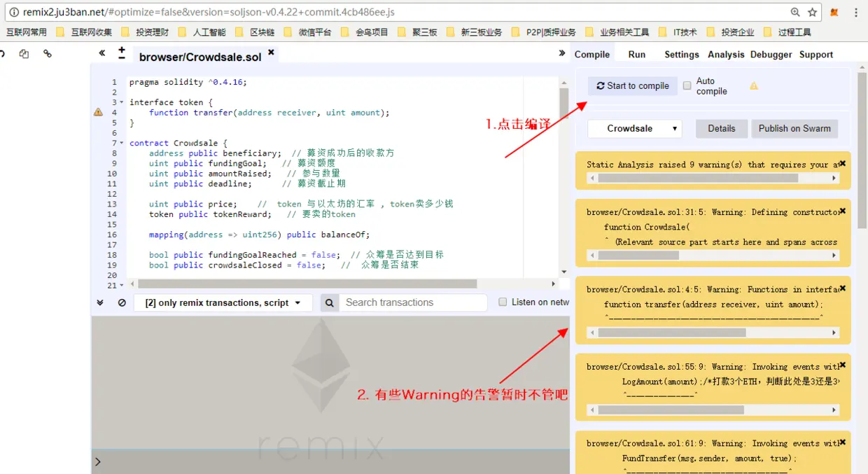
Task: Dismiss the Crowdsale.sol:4:5 warning
Action: point(843,288)
